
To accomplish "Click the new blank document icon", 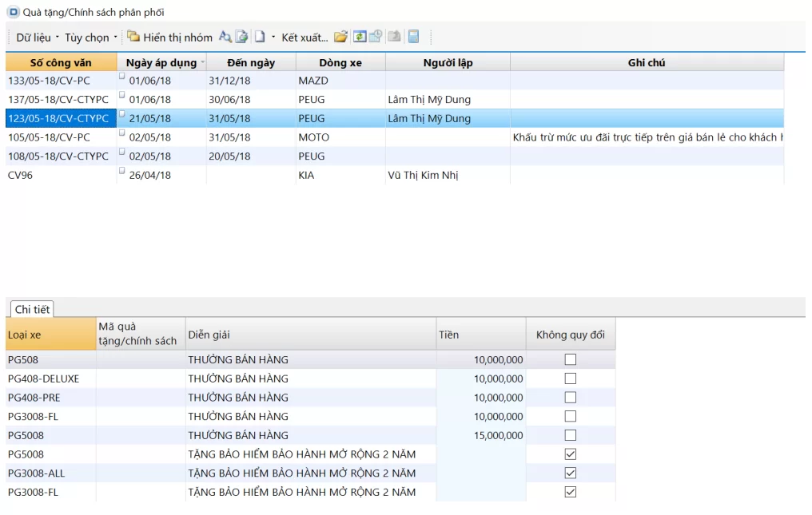I will 260,37.
